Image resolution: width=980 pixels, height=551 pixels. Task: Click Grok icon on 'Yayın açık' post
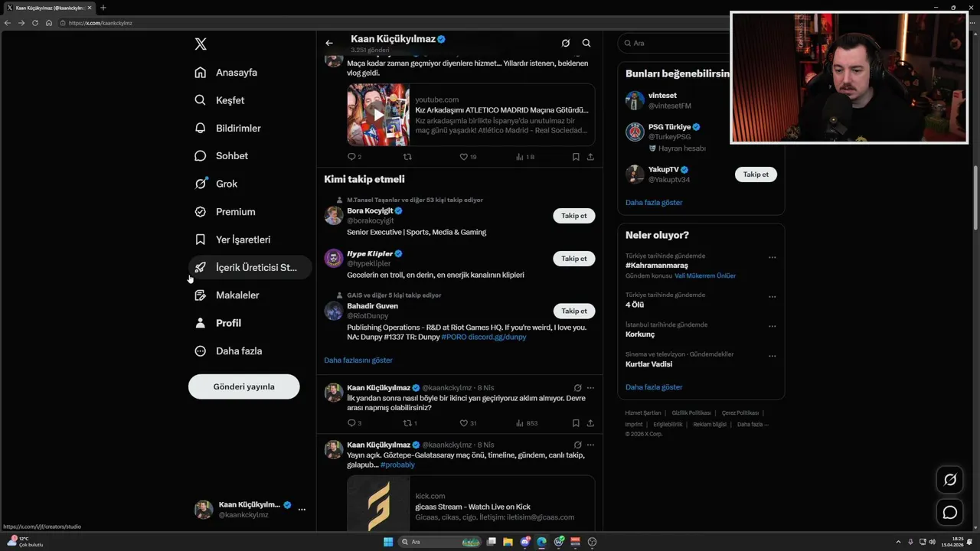tap(578, 445)
